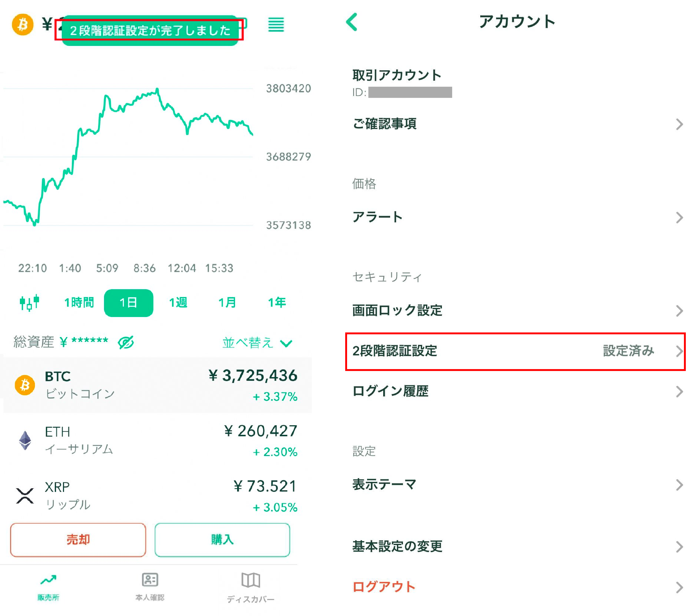Open 2段階認証設定 menu item
This screenshot has height=616, width=692.
click(x=515, y=351)
